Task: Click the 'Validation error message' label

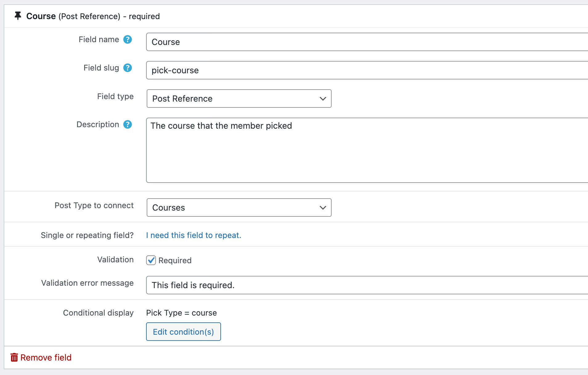Action: [x=88, y=283]
